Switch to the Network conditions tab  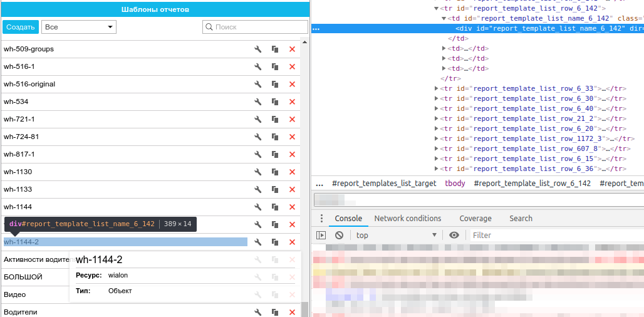click(408, 219)
